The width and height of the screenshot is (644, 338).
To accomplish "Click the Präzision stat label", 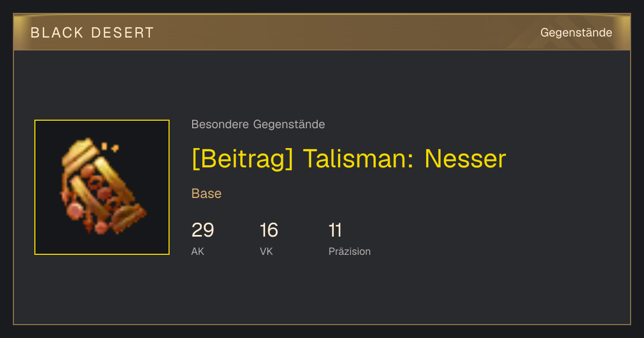I will (x=349, y=251).
